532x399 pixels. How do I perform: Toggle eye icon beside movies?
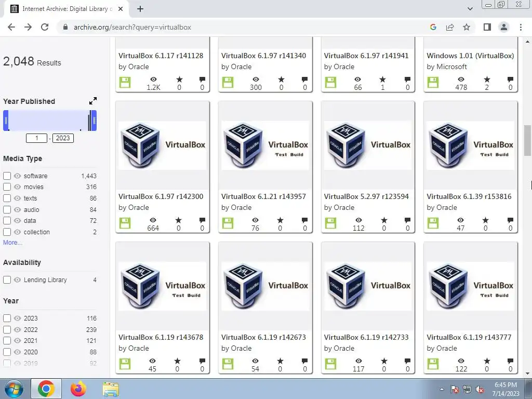17,187
